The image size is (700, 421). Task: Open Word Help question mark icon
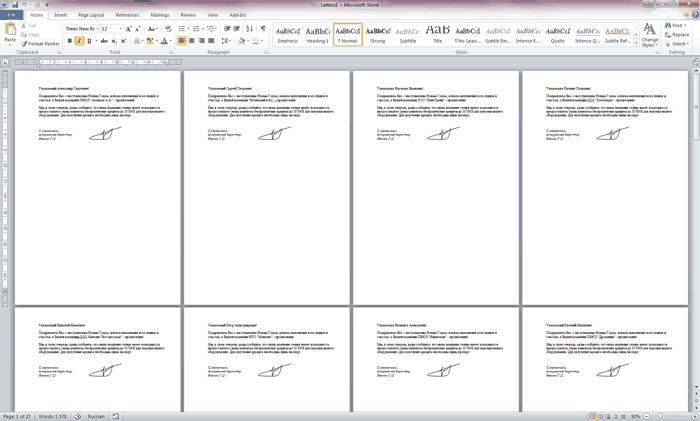692,15
